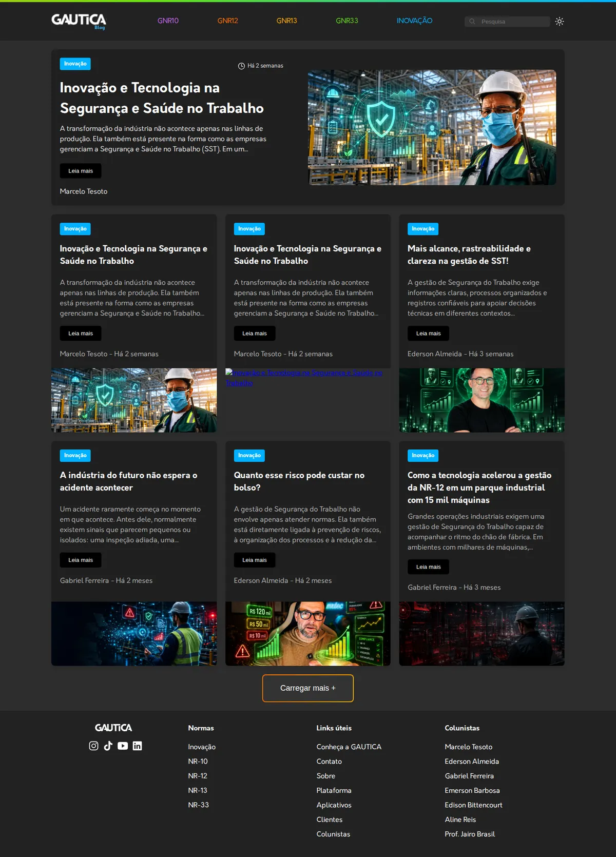This screenshot has height=857, width=616.
Task: Open the red-toned industrial park thumbnail
Action: (482, 634)
